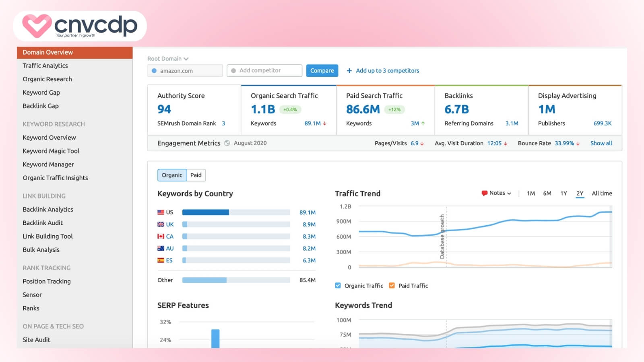The width and height of the screenshot is (644, 362).
Task: Select the 1M time range
Action: 531,193
